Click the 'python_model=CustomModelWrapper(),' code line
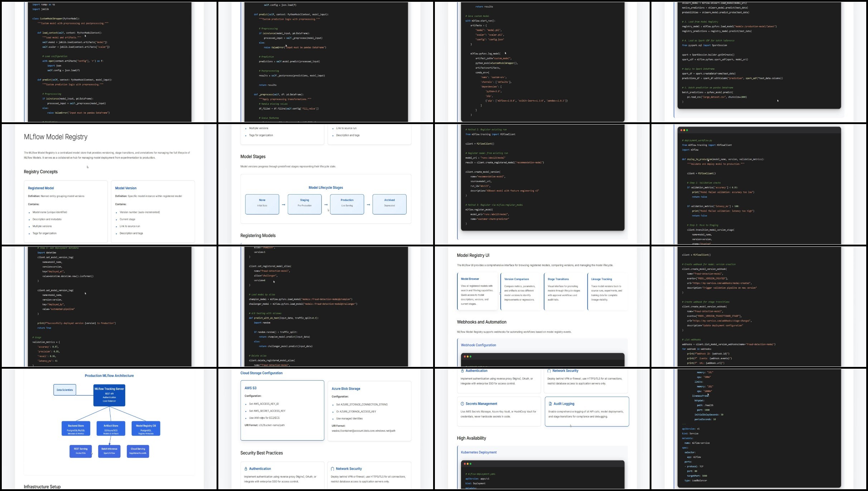 (496, 63)
